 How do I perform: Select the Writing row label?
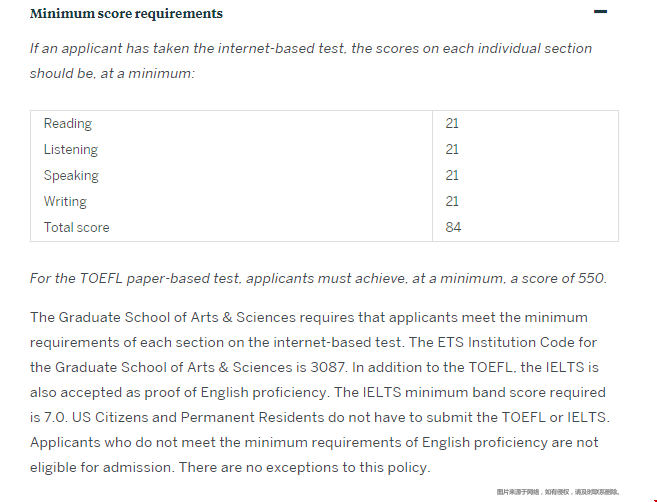click(65, 201)
